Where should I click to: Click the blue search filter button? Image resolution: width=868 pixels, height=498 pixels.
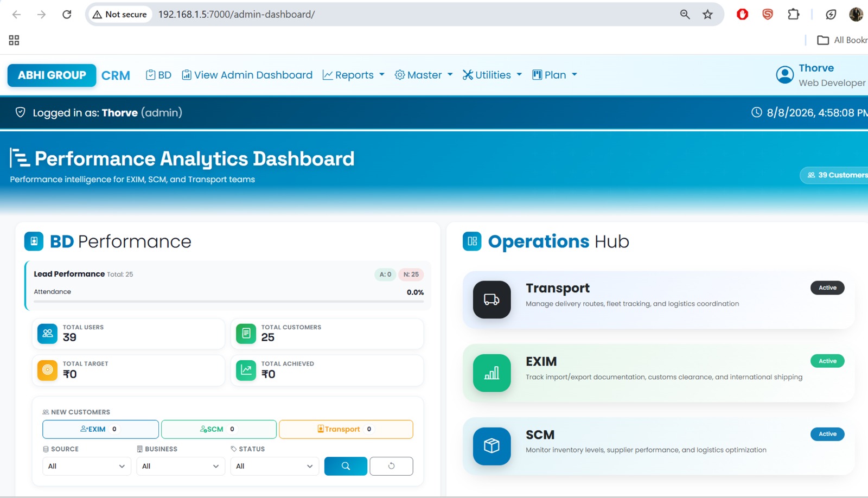[x=346, y=466]
